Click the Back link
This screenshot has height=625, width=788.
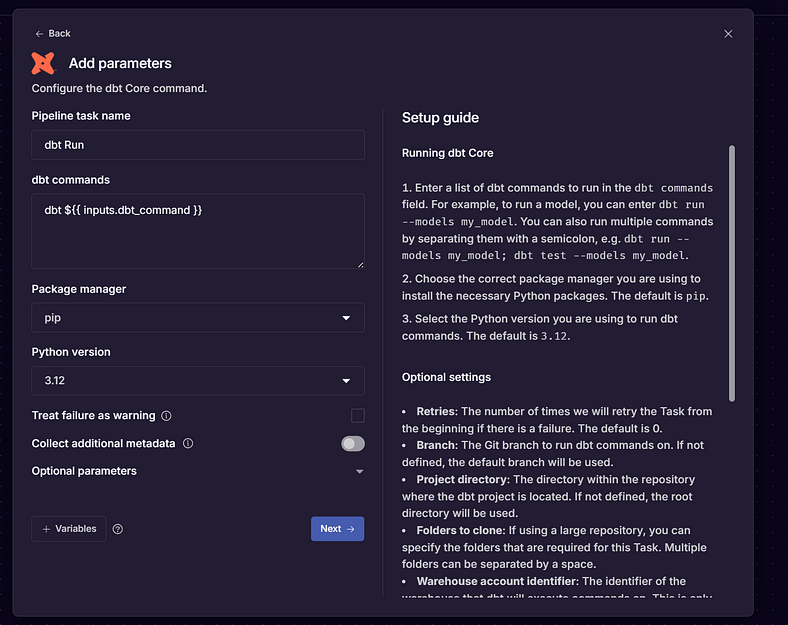pyautogui.click(x=53, y=34)
